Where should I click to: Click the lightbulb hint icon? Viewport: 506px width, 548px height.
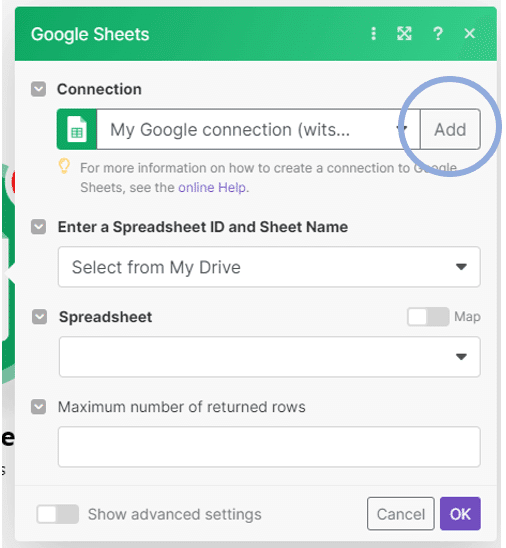pyautogui.click(x=64, y=166)
